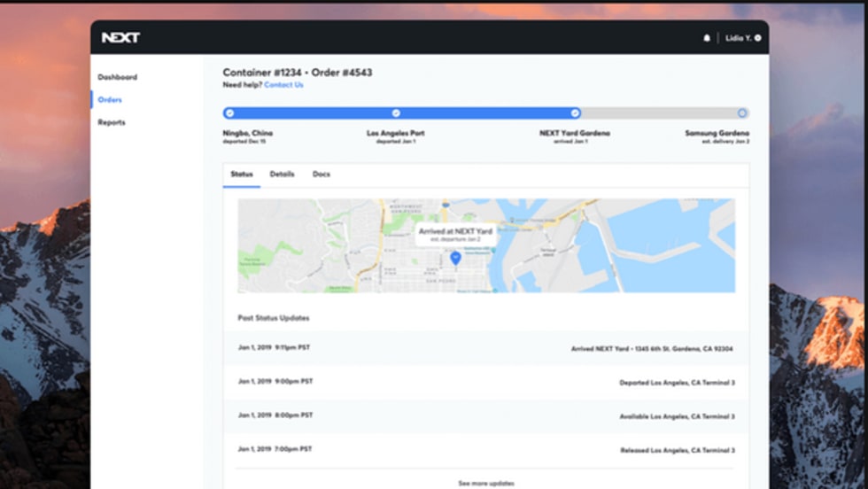Screen dimensions: 868x489
Task: Switch to the Status tab
Action: click(x=242, y=175)
